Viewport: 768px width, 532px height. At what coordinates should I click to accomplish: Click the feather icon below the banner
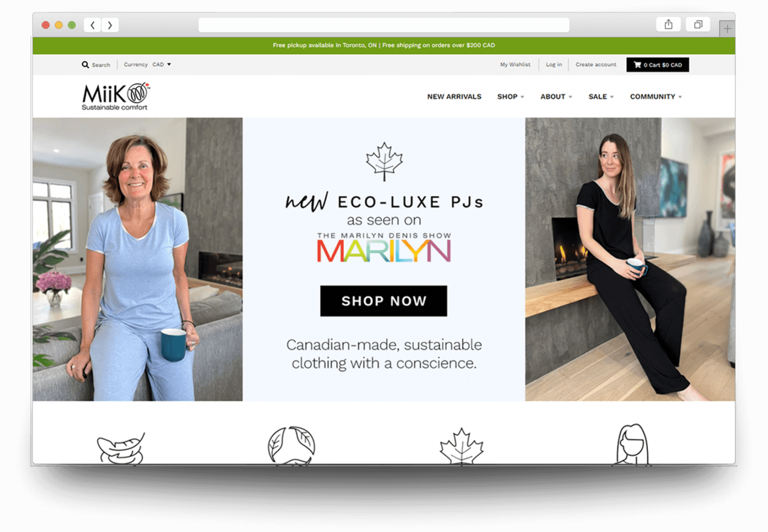tap(121, 448)
